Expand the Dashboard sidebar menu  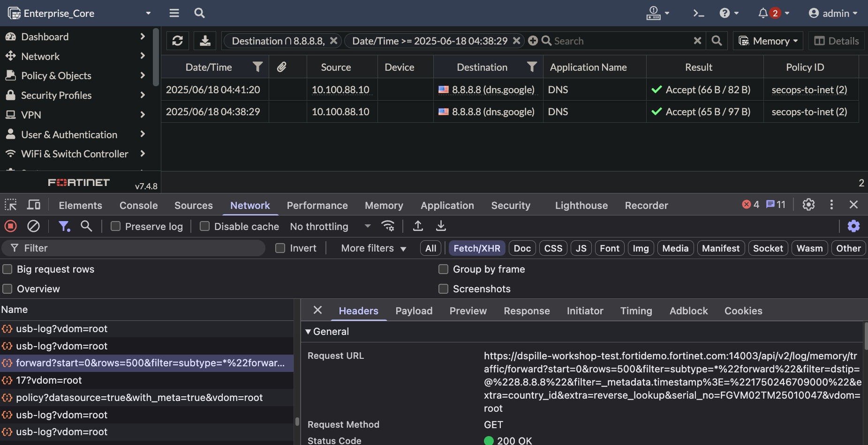pyautogui.click(x=76, y=37)
